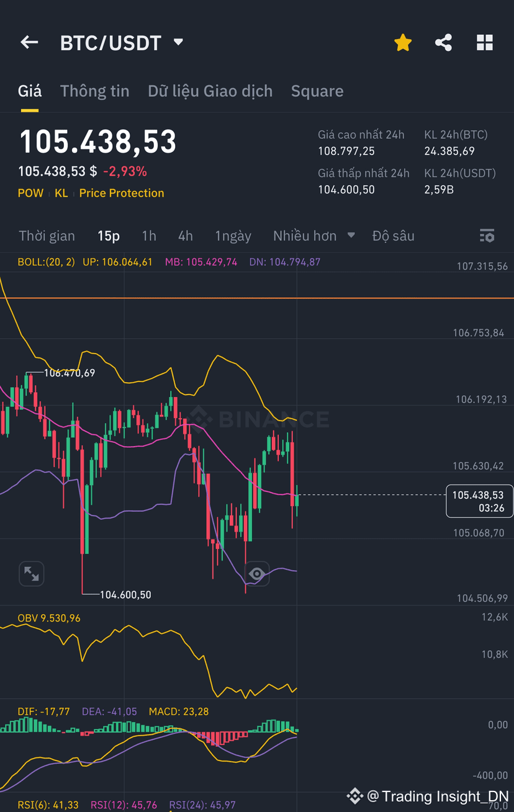Screen dimensions: 514x812
Task: Open chart settings icon beside timeframes
Action: (x=487, y=236)
